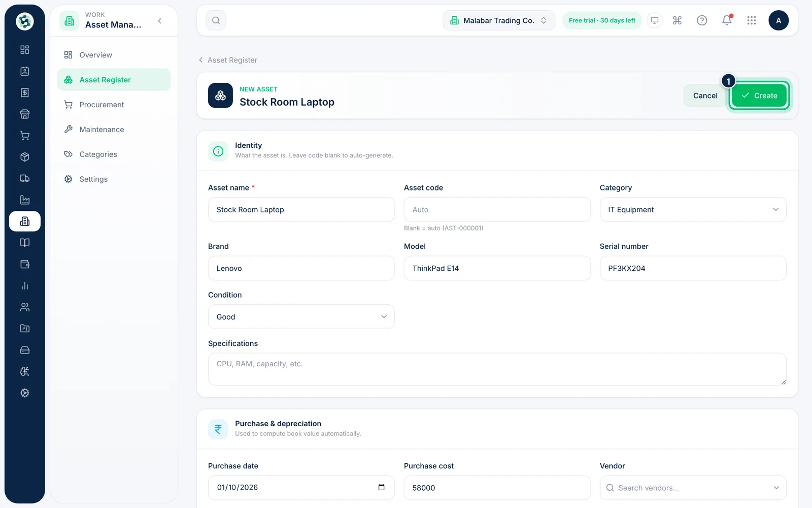Click the Serial number field
The width and height of the screenshot is (812, 508).
click(693, 268)
